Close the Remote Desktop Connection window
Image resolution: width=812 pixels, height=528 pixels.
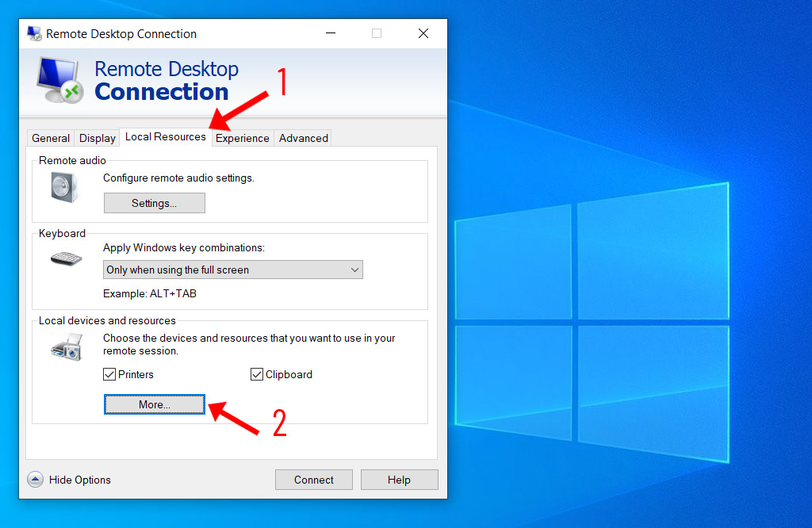click(423, 33)
